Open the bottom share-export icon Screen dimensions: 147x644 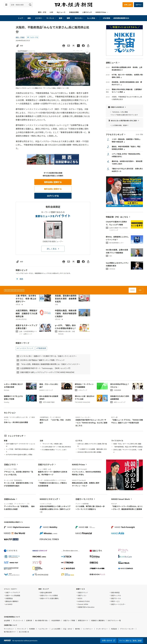88,261
